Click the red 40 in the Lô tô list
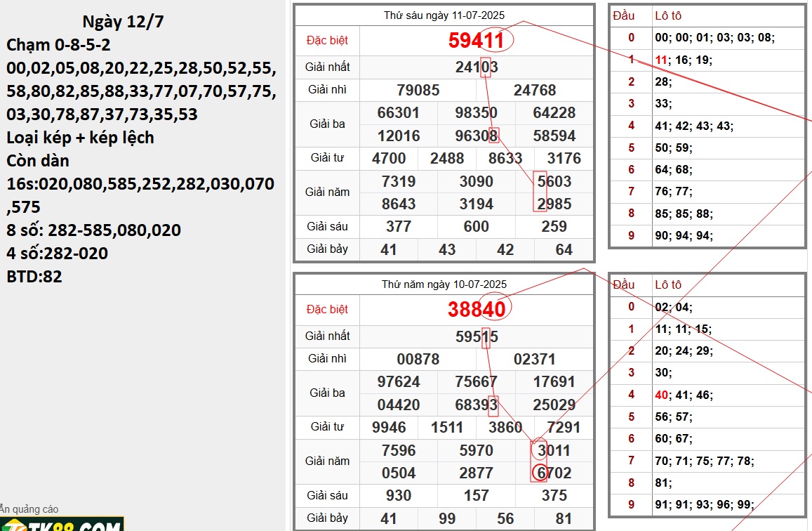 661,395
